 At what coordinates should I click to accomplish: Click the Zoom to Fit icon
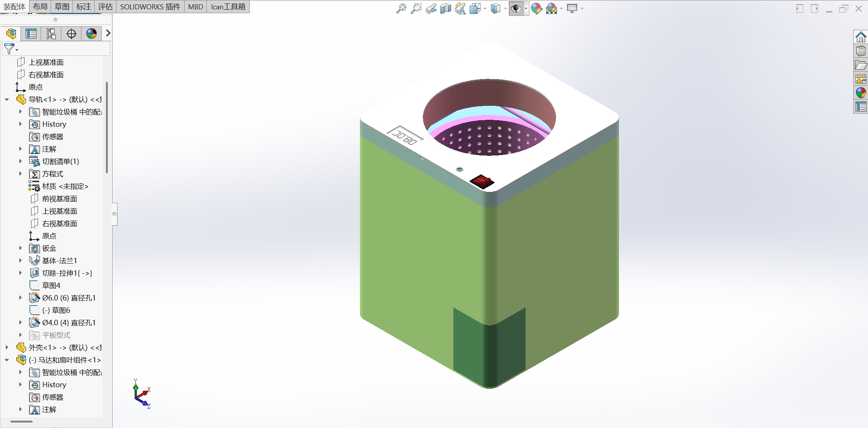[x=401, y=8]
